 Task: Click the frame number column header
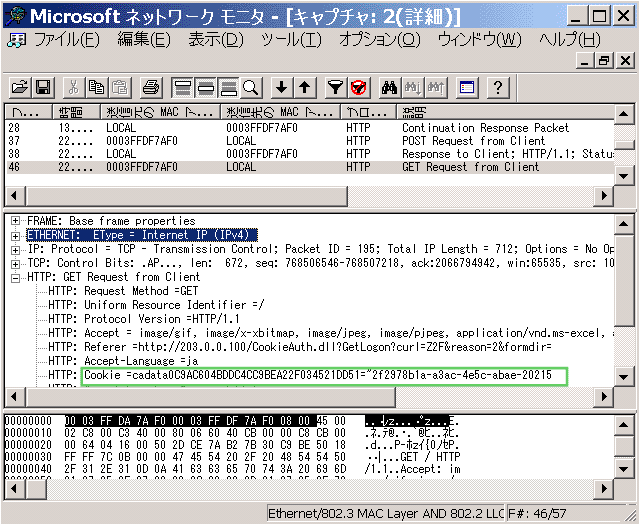click(x=29, y=112)
